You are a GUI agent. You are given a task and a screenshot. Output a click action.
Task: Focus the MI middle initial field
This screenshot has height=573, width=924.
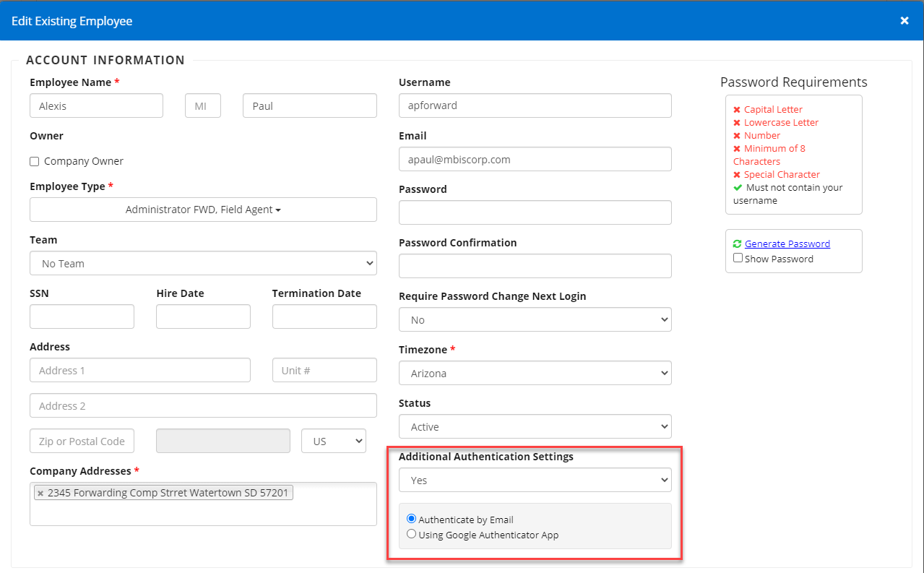pyautogui.click(x=203, y=105)
